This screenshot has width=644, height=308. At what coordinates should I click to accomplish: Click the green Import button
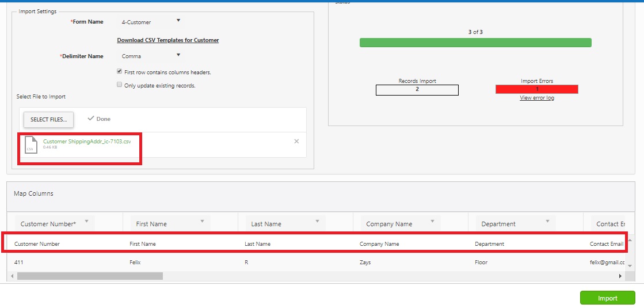(x=607, y=298)
